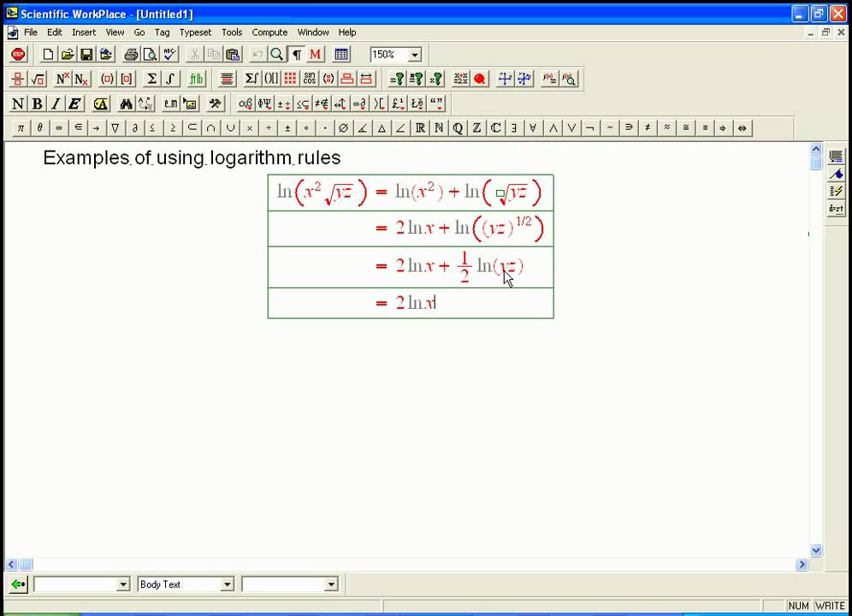Screen dimensions: 852x616
Task: Place cursor after '2 ln x' in last row
Action: pyautogui.click(x=435, y=303)
